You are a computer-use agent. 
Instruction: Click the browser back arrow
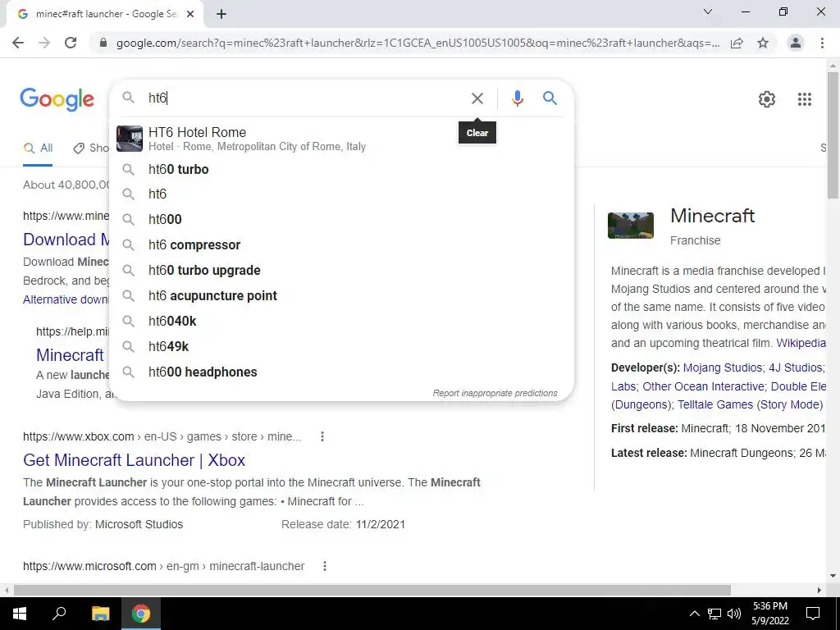tap(18, 43)
